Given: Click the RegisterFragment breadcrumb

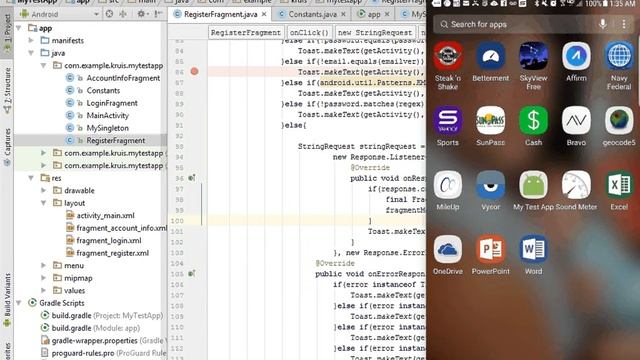Looking at the screenshot, I should (246, 32).
